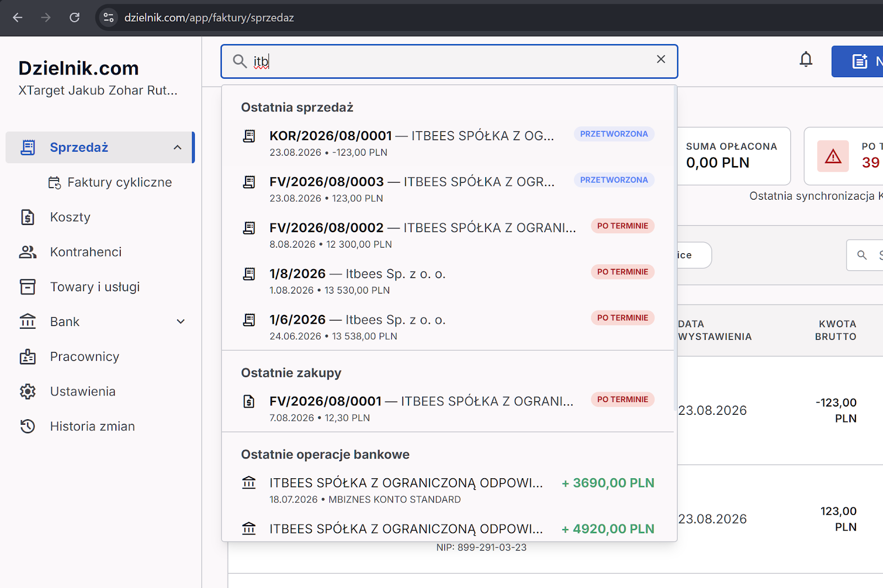Screen dimensions: 883x588
Task: Open notifications bell
Action: coord(806,60)
